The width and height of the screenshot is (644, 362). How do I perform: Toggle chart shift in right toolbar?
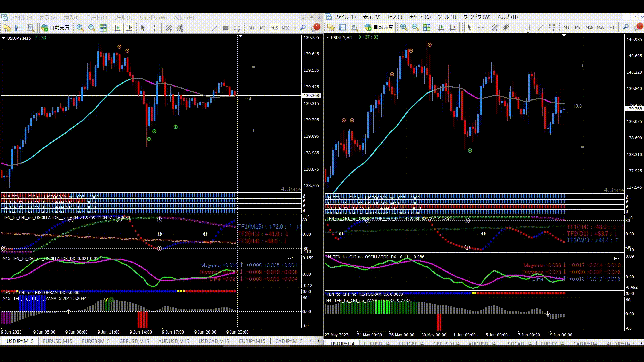(x=452, y=27)
